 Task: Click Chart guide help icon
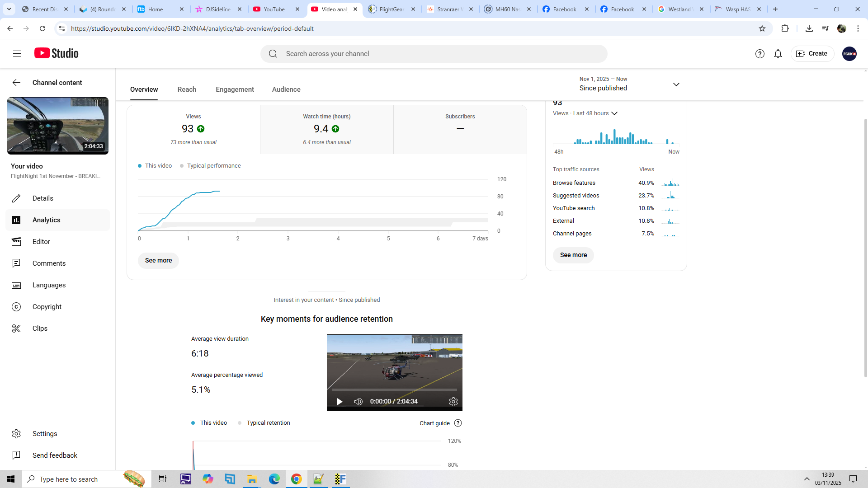(x=458, y=423)
